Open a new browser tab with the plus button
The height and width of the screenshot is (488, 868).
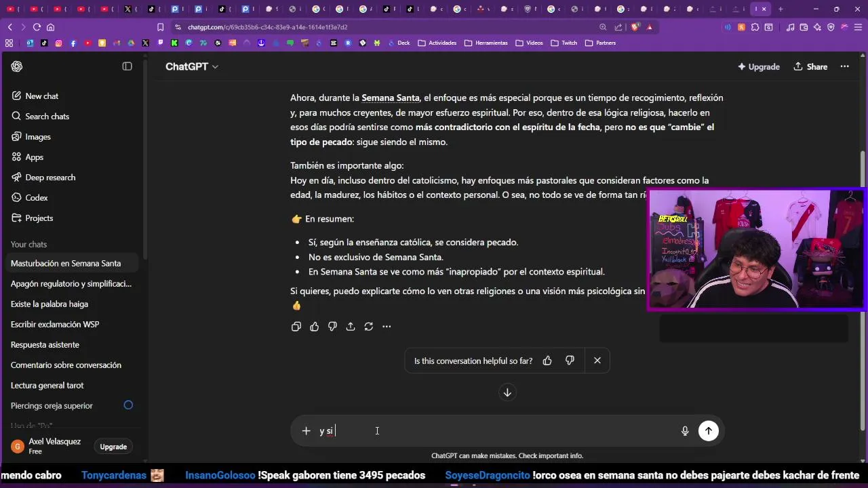(x=781, y=9)
